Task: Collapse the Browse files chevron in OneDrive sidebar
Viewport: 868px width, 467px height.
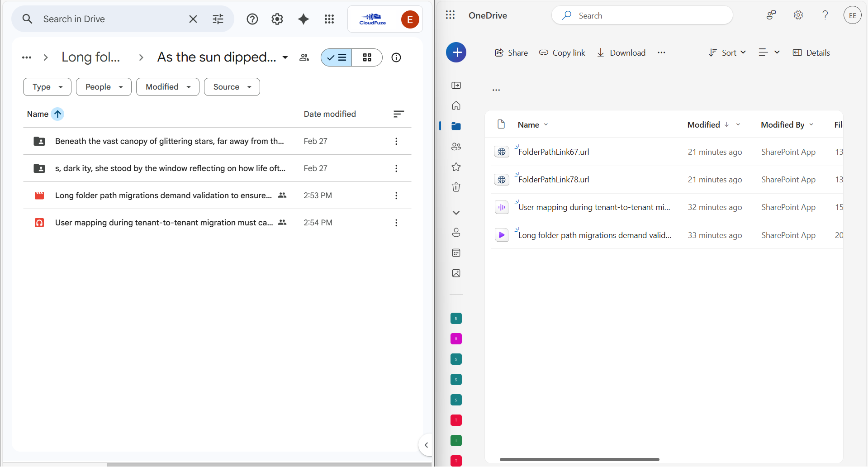Action: click(x=456, y=212)
